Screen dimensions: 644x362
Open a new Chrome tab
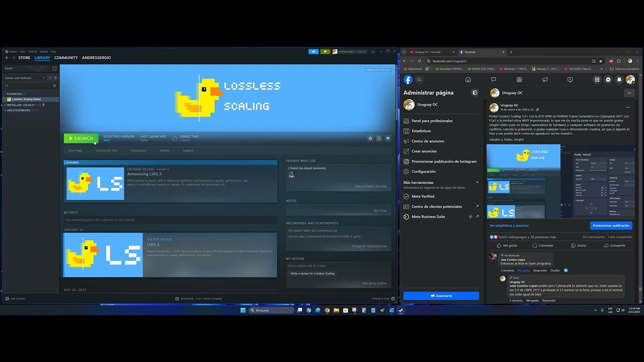[511, 52]
